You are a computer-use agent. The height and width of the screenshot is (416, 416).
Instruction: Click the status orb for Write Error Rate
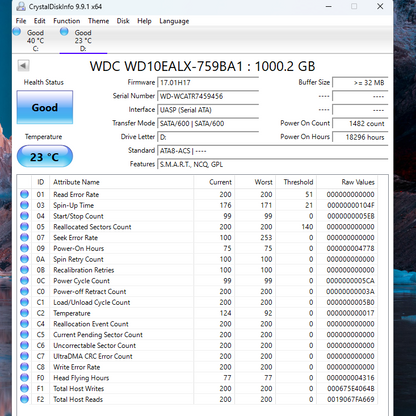tap(24, 367)
